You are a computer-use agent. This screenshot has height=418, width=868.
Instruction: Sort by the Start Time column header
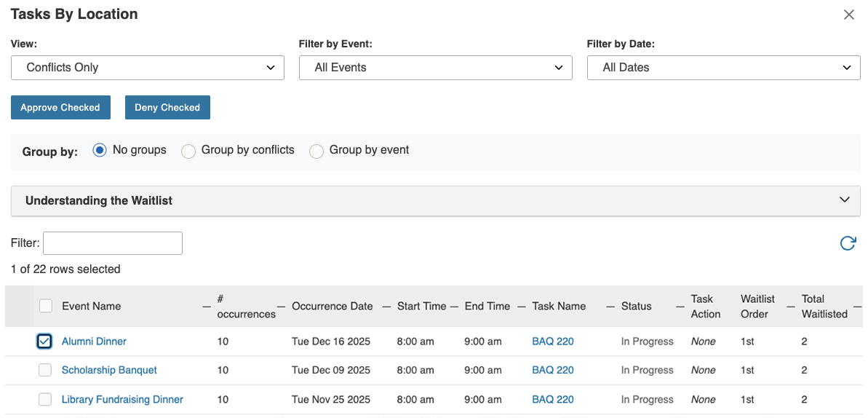(x=422, y=306)
